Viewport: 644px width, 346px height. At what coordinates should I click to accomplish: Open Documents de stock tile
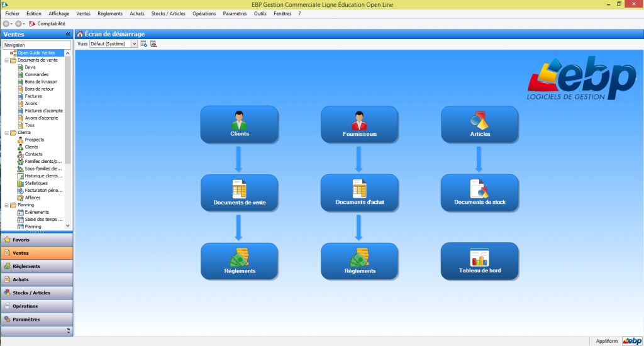(480, 193)
